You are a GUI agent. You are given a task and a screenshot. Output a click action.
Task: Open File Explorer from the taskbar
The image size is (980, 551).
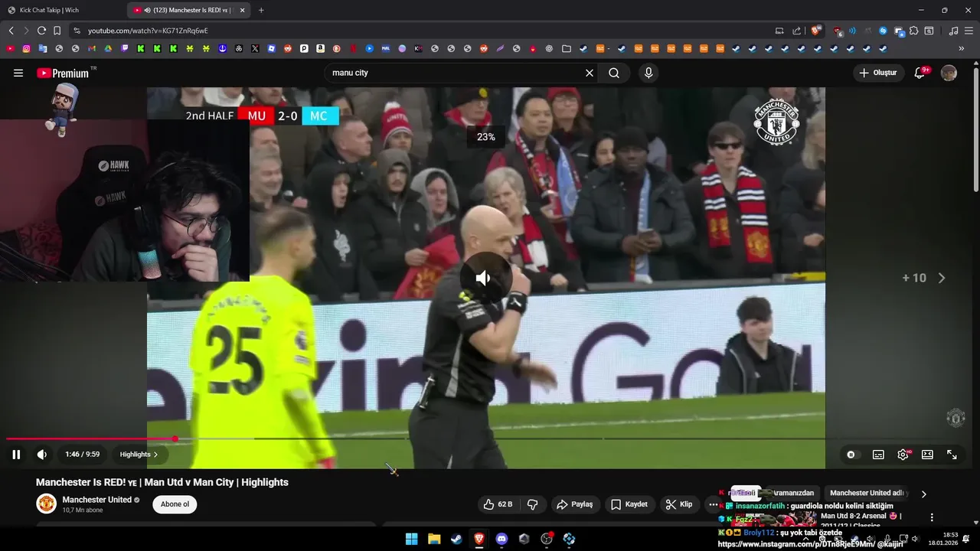[x=434, y=539]
